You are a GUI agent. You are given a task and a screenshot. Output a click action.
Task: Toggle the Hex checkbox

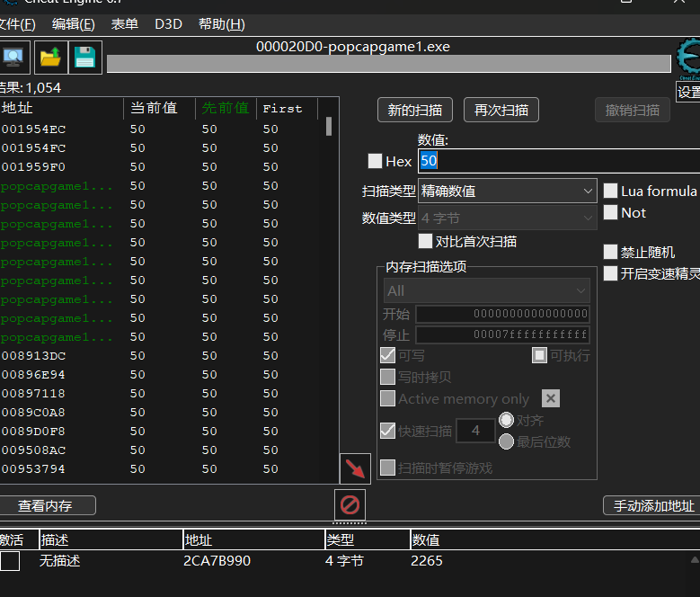[x=375, y=161]
